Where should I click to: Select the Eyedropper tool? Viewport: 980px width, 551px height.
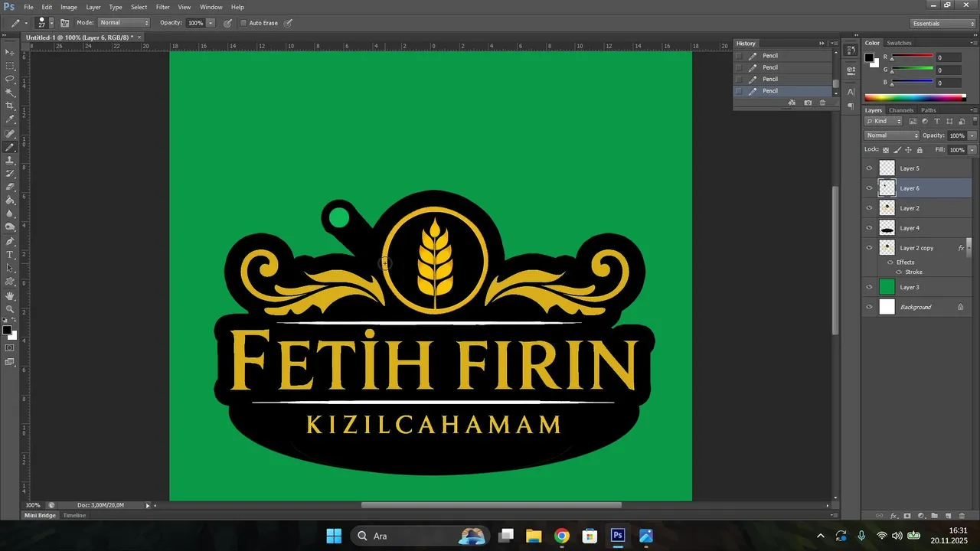pos(10,119)
